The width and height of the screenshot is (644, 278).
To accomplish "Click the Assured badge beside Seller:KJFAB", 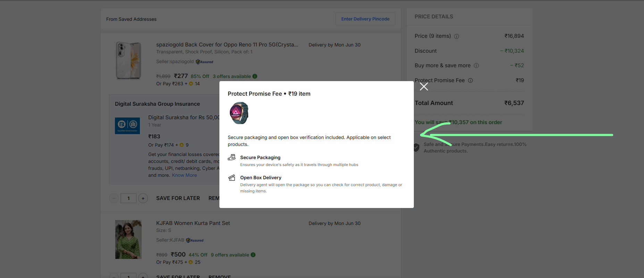I will click(x=195, y=240).
